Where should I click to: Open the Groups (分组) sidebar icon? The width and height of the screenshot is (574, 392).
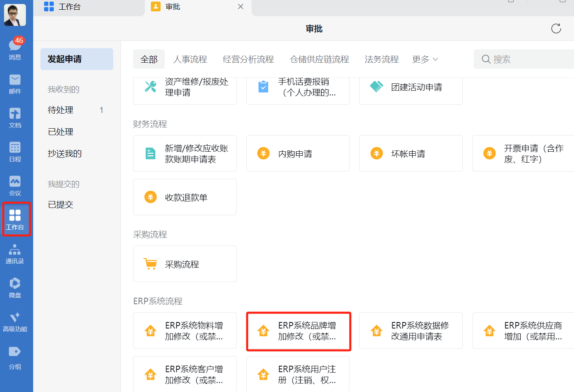click(15, 358)
